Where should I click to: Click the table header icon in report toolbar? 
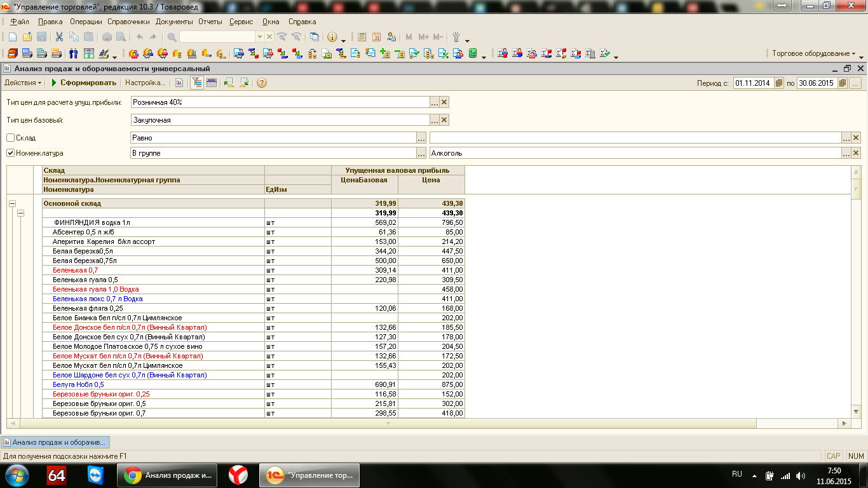point(212,83)
